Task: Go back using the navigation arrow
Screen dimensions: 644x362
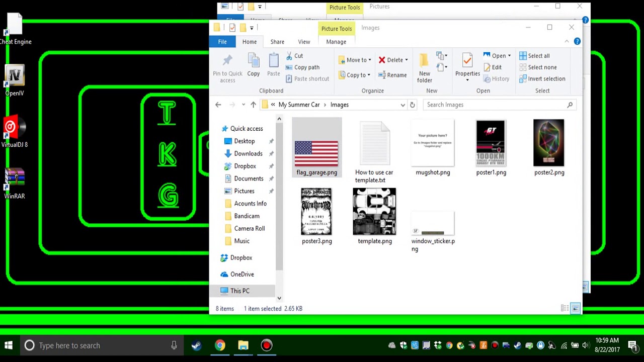Action: [218, 105]
